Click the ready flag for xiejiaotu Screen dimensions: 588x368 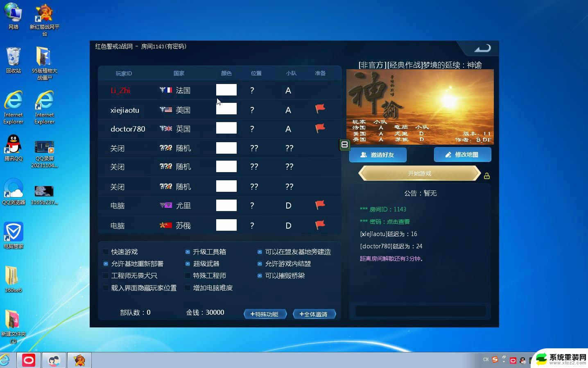pyautogui.click(x=320, y=109)
